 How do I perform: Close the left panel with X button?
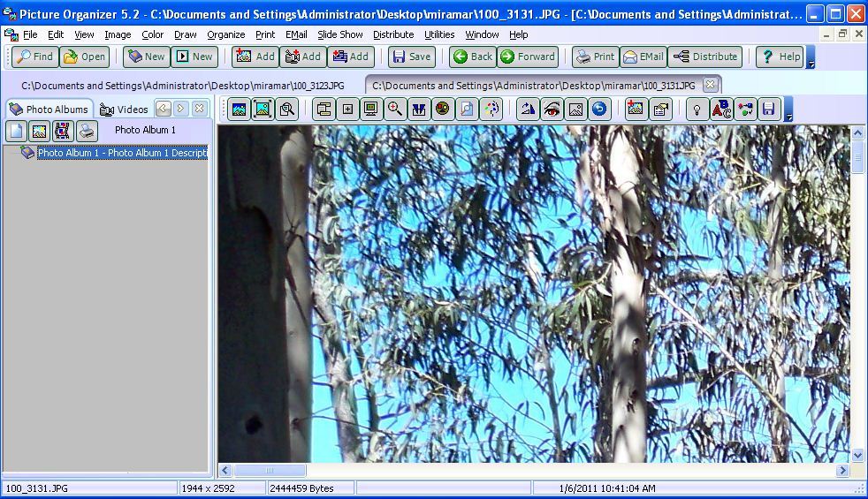pyautogui.click(x=199, y=109)
